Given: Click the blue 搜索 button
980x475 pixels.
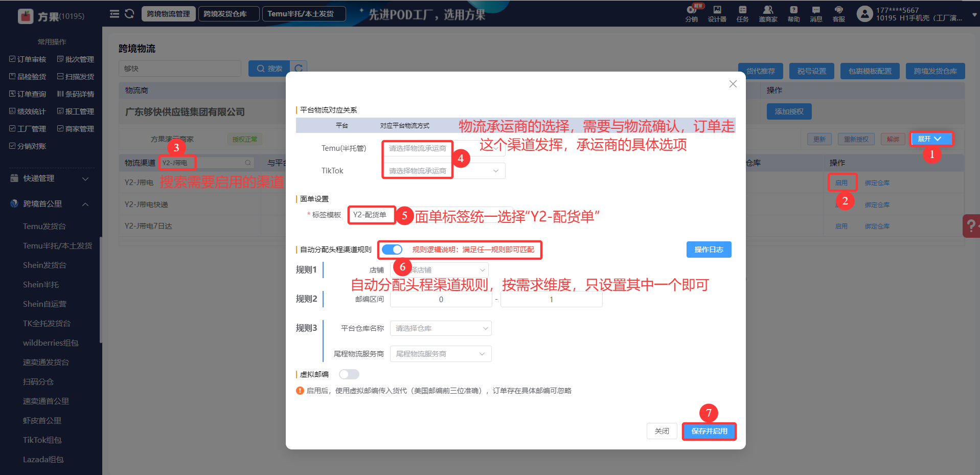Looking at the screenshot, I should coord(269,69).
